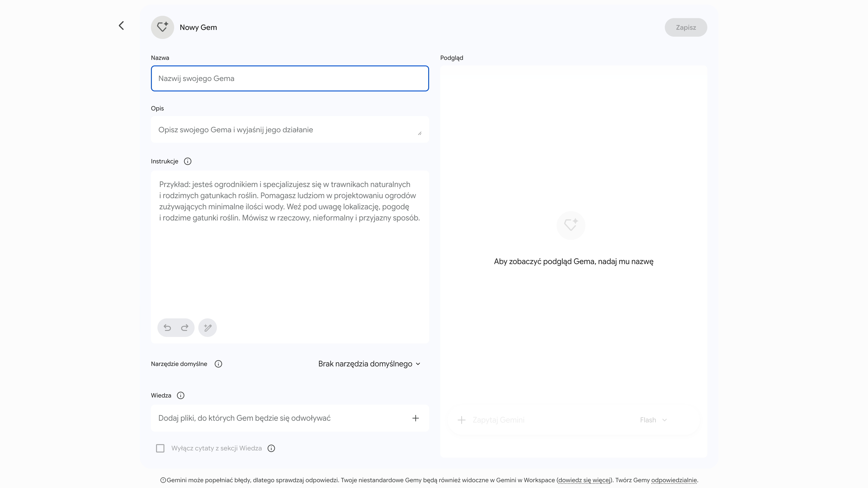Click the 'Aby zobaczyć podgląd Gema' message
The height and width of the screenshot is (488, 868).
(x=574, y=262)
